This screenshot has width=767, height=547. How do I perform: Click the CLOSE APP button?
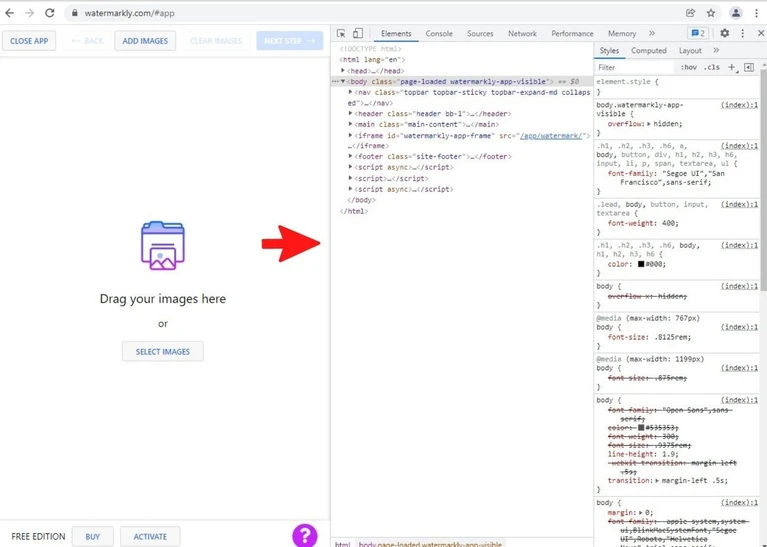tap(29, 41)
